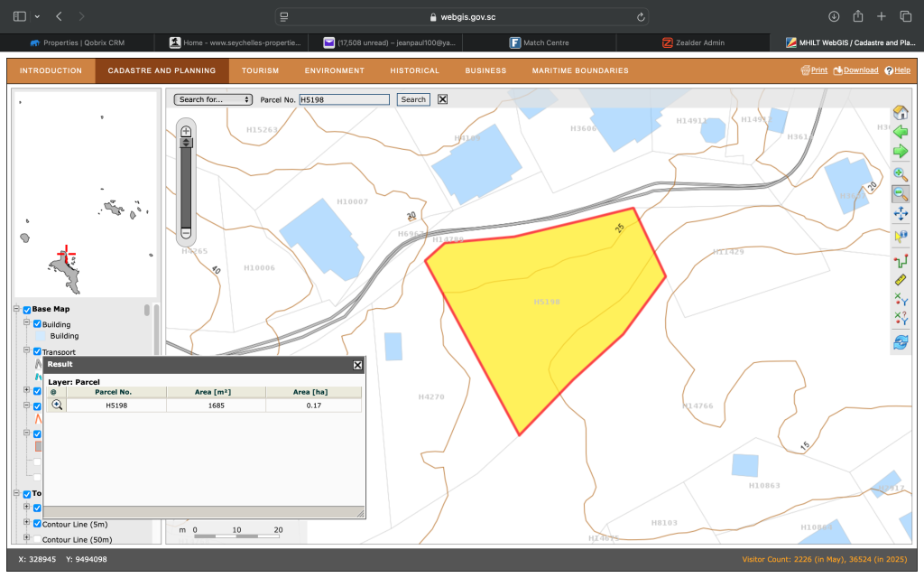The image size is (924, 578).
Task: Click the Parcel No. input field
Action: [344, 99]
